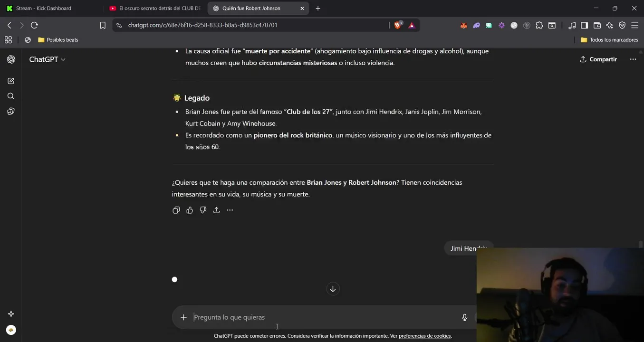Open the search chats magnifier icon
The image size is (644, 342).
(11, 96)
